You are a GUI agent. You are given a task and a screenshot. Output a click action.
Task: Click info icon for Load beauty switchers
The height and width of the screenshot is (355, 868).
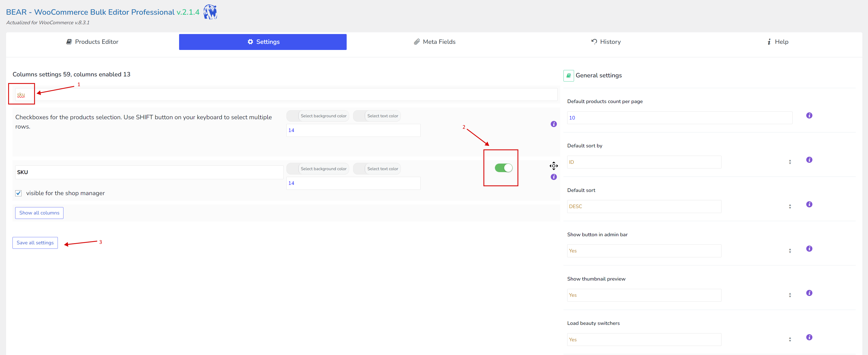[809, 337]
